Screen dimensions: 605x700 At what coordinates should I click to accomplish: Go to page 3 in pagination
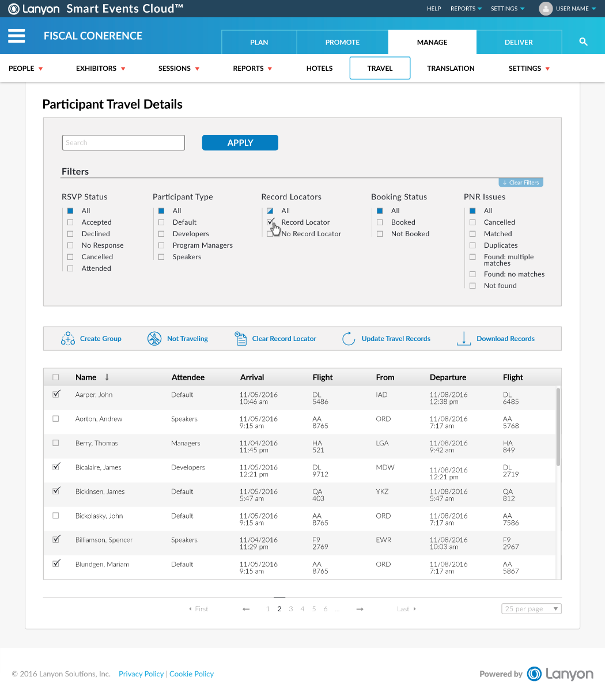pos(291,609)
